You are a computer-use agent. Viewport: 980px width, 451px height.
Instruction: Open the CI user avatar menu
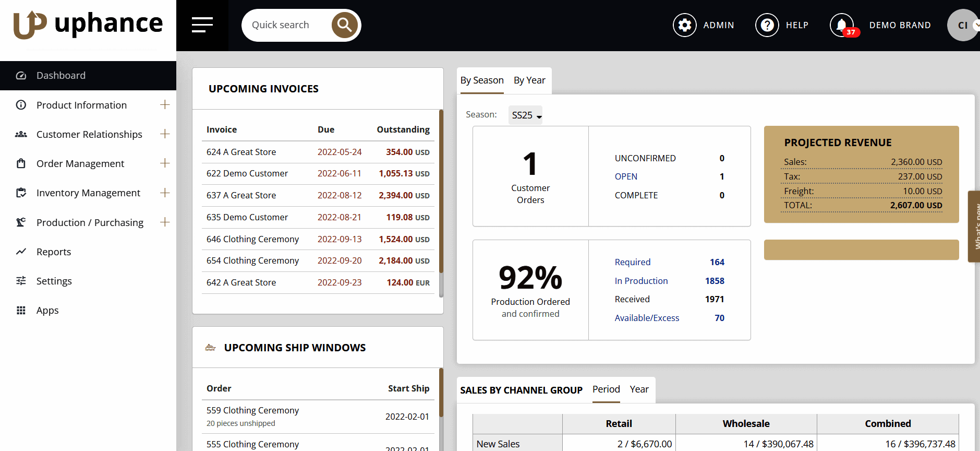[x=962, y=25]
